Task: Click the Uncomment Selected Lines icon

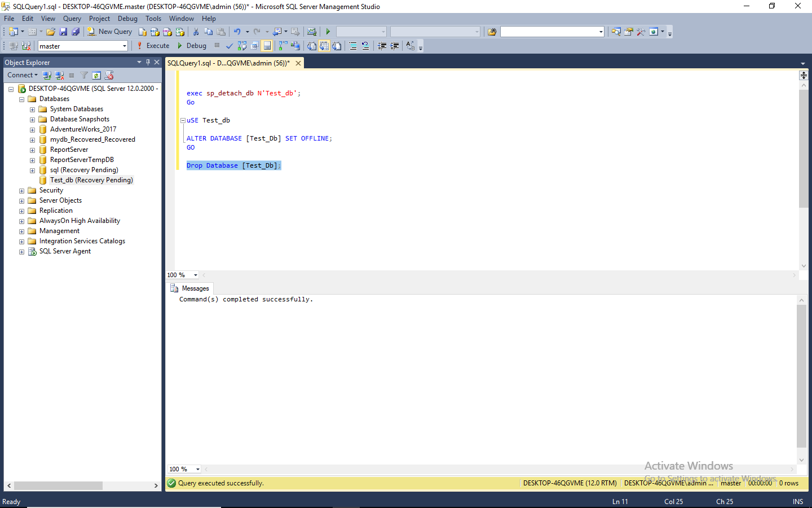Action: [x=365, y=46]
